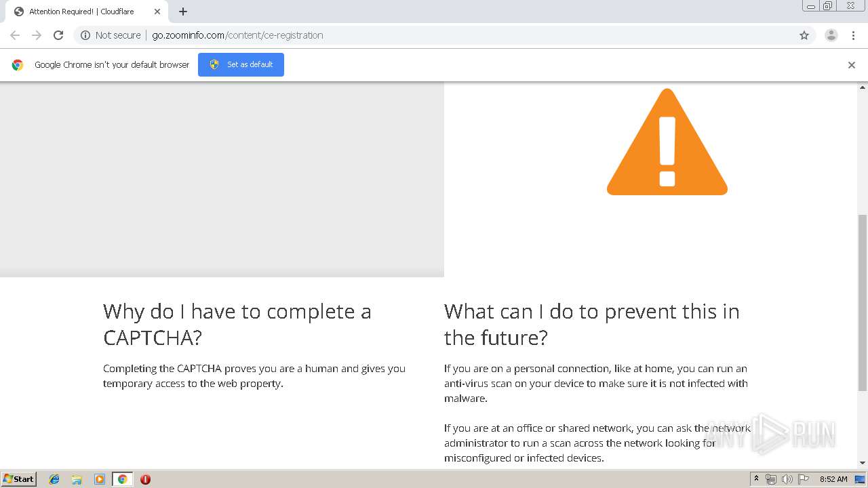Click the volume speaker tray icon
Viewport: 868px width, 488px height.
click(787, 479)
